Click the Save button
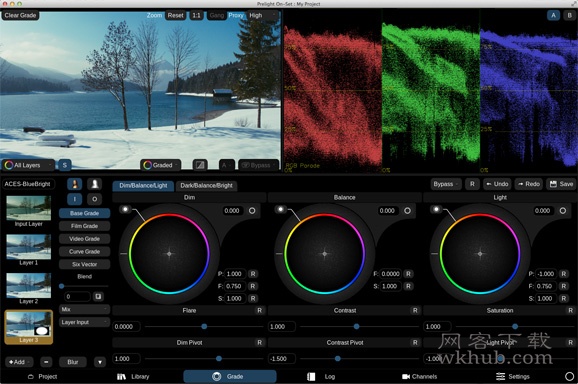The image size is (578, 384). pos(561,184)
